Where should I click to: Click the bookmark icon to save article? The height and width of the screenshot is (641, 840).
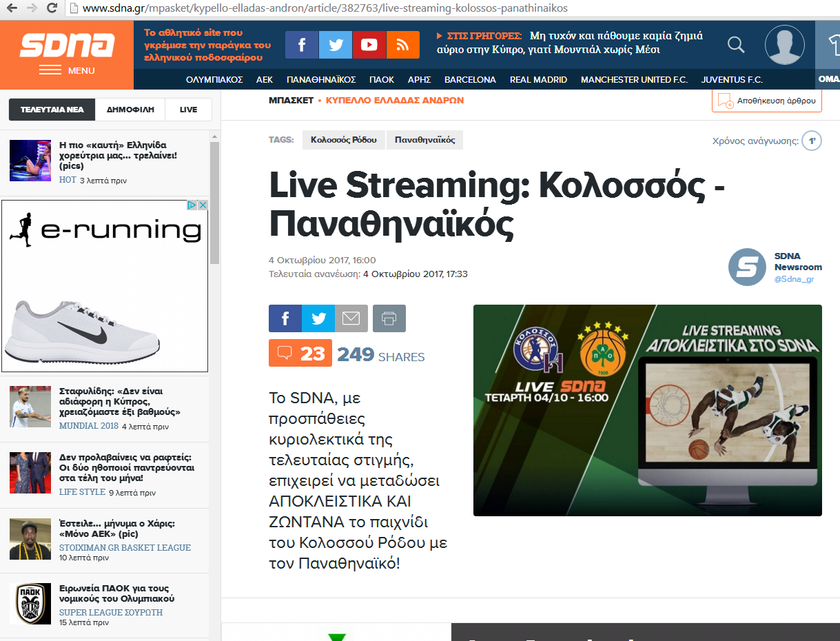point(725,101)
